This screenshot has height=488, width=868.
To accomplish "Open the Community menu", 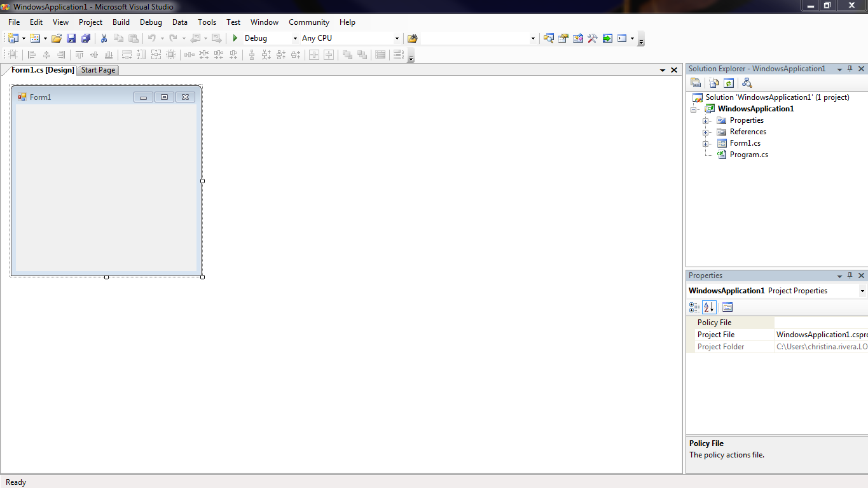I will (309, 22).
